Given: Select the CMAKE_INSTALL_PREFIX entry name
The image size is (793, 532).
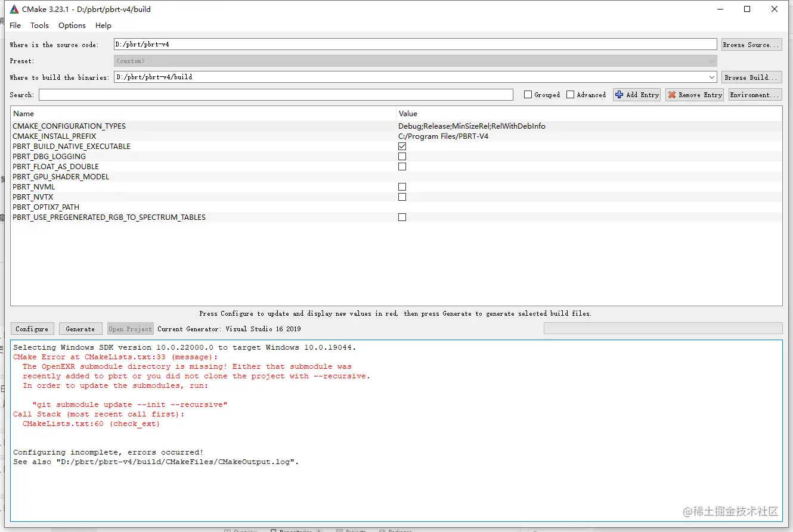Looking at the screenshot, I should (x=54, y=136).
